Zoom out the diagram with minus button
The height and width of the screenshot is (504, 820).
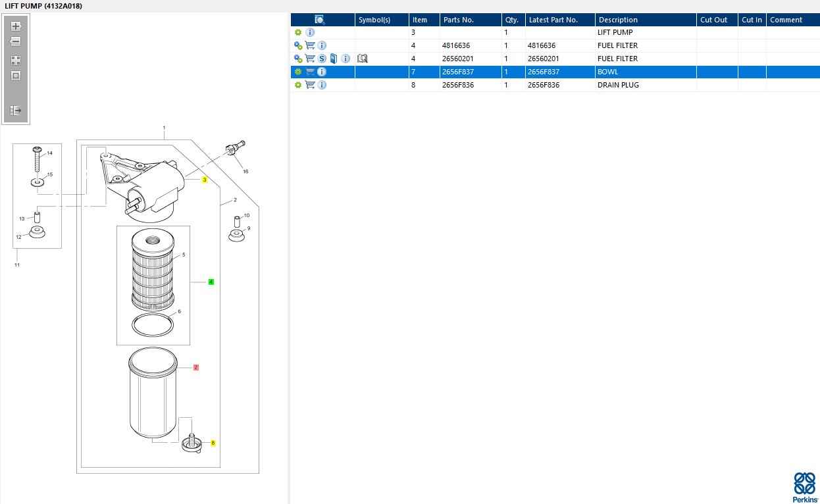pos(16,41)
